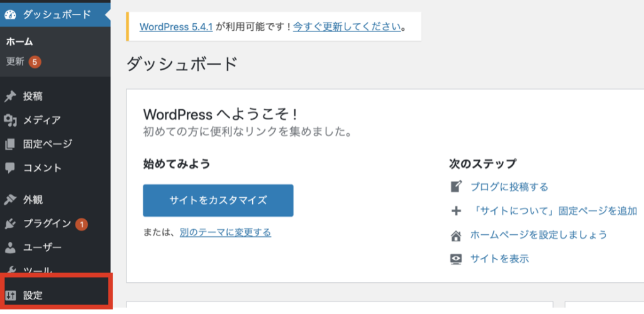This screenshot has width=644, height=314.
Task: Follow the 今すぐ更新してください link
Action: [x=347, y=27]
